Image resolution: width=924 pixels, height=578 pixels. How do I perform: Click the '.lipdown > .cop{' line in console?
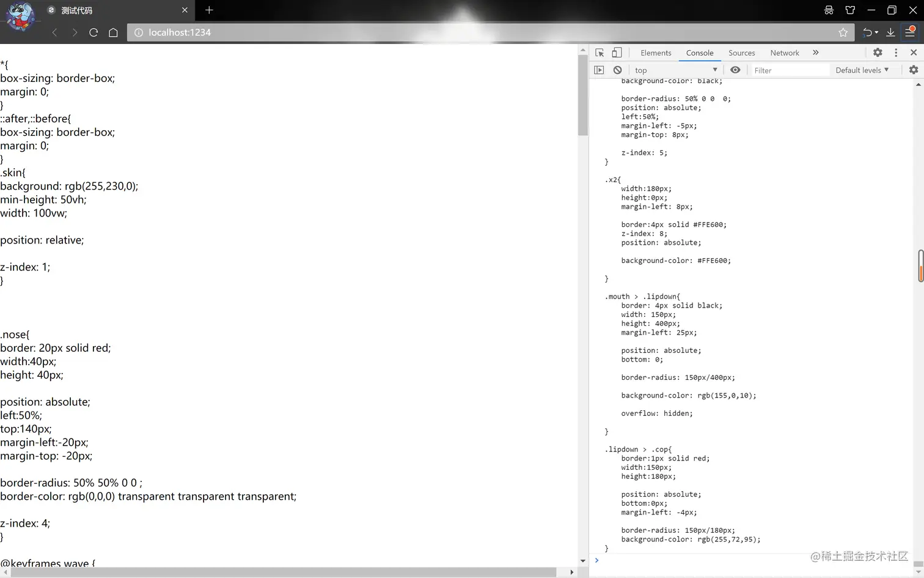(638, 450)
